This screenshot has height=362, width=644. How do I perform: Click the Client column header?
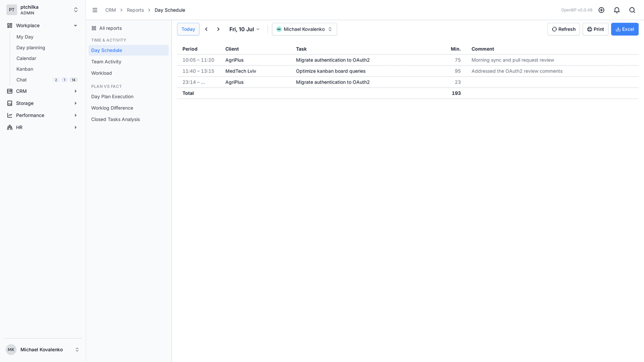point(232,49)
